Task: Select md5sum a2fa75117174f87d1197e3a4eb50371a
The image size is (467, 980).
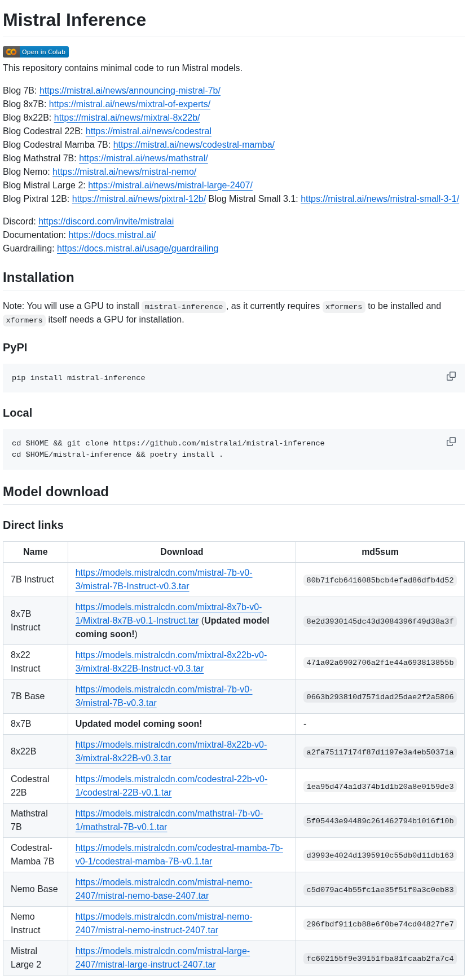Action: pos(380,752)
